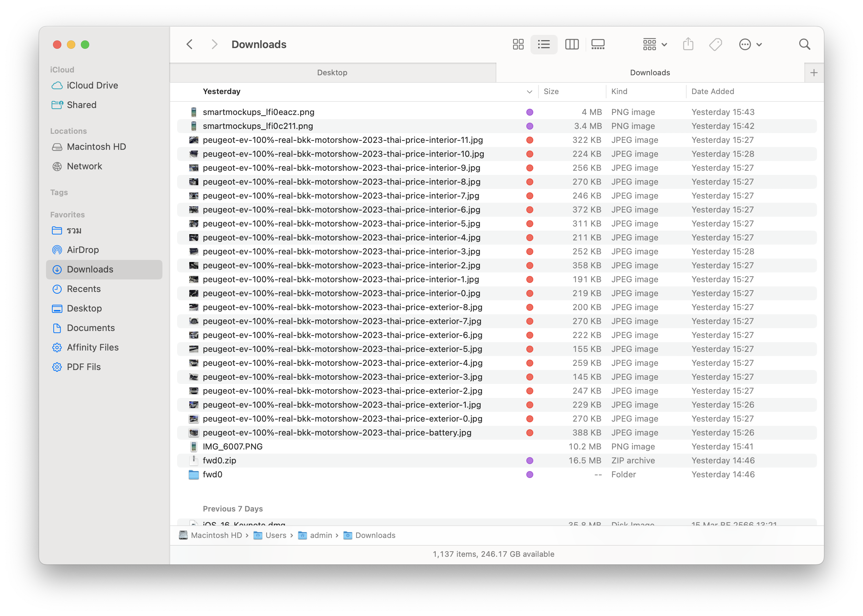Click admin in the path bar
Viewport: 863px width, 616px height.
(320, 535)
